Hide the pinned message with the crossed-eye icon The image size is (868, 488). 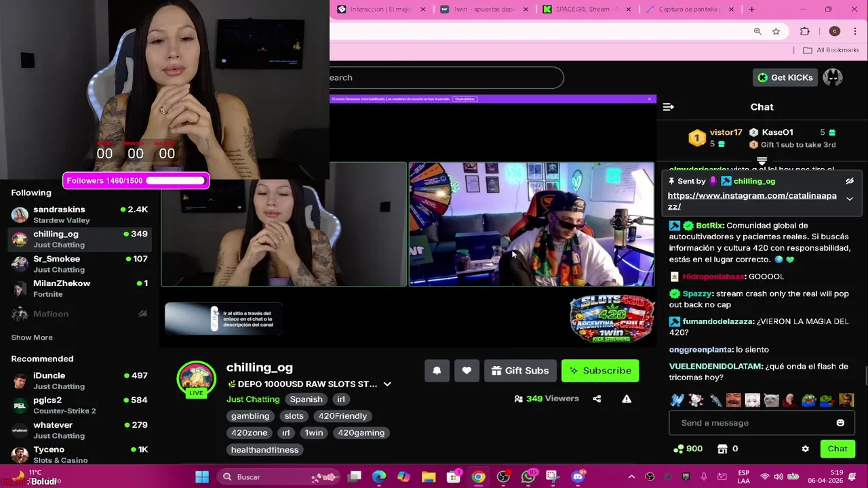pos(849,181)
